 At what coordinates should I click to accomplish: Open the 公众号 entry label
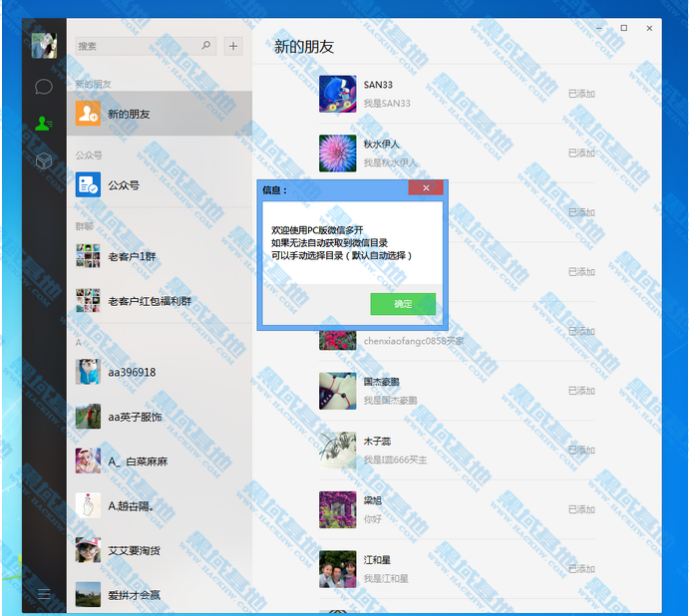coord(124,185)
